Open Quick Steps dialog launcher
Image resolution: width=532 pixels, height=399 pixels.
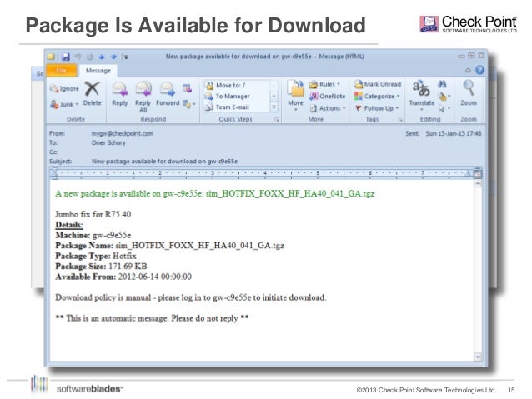[277, 120]
